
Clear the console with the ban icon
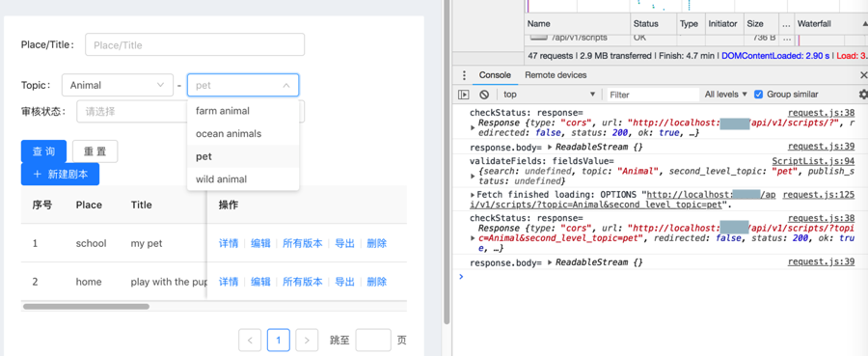tap(484, 95)
